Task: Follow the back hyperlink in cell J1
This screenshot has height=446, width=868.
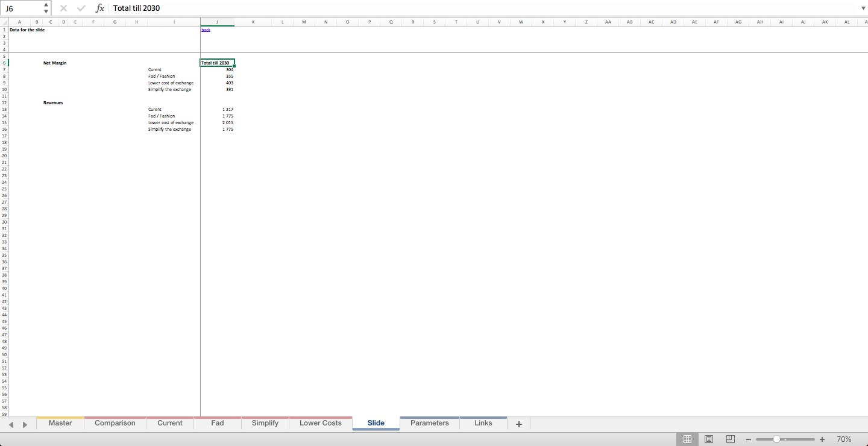Action: coord(204,29)
